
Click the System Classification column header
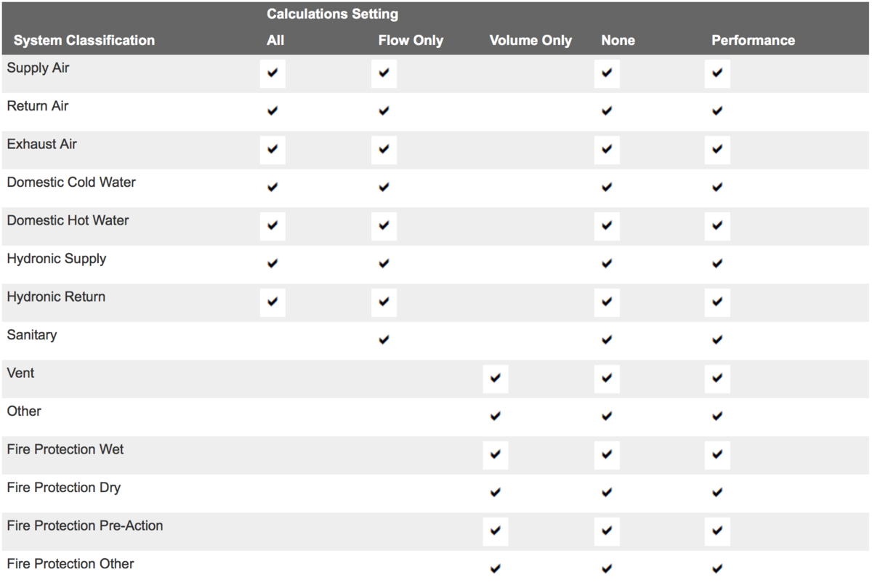coord(84,41)
